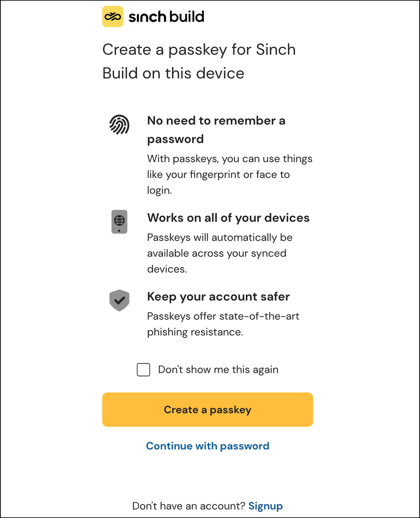The width and height of the screenshot is (420, 518).
Task: Check the Don't show me this again box
Action: pyautogui.click(x=144, y=370)
